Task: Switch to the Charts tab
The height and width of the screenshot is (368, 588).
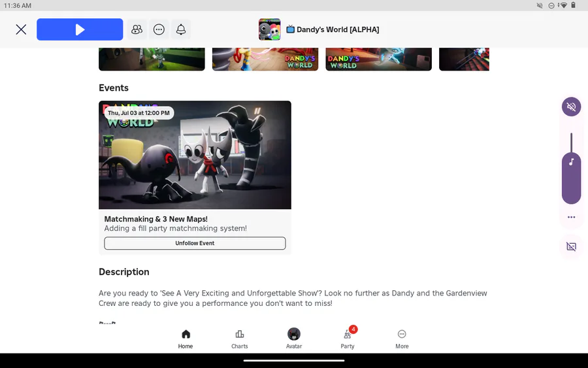Action: click(x=240, y=339)
